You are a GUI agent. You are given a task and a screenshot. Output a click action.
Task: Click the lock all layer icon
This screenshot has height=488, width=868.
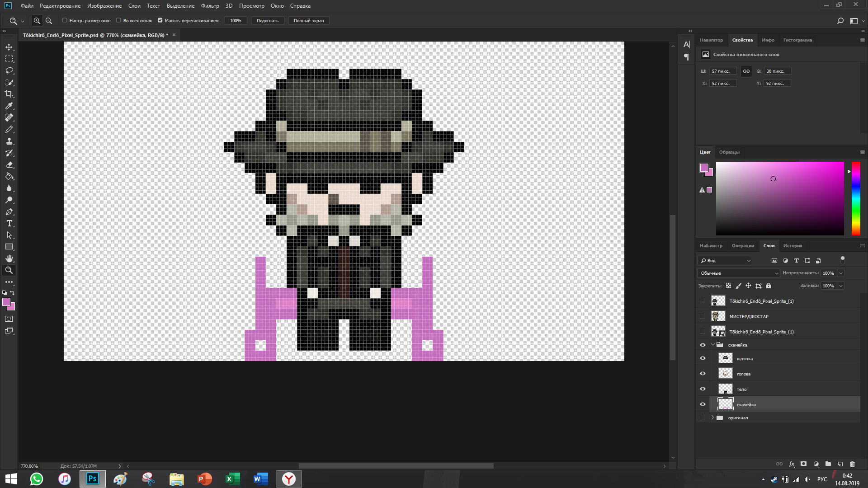point(769,286)
